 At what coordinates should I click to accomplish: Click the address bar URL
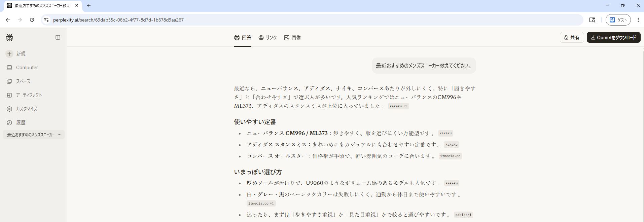[118, 20]
